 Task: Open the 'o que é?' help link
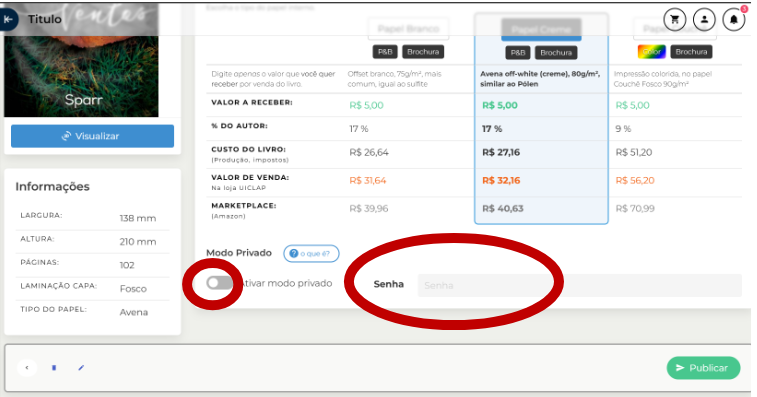tap(311, 254)
